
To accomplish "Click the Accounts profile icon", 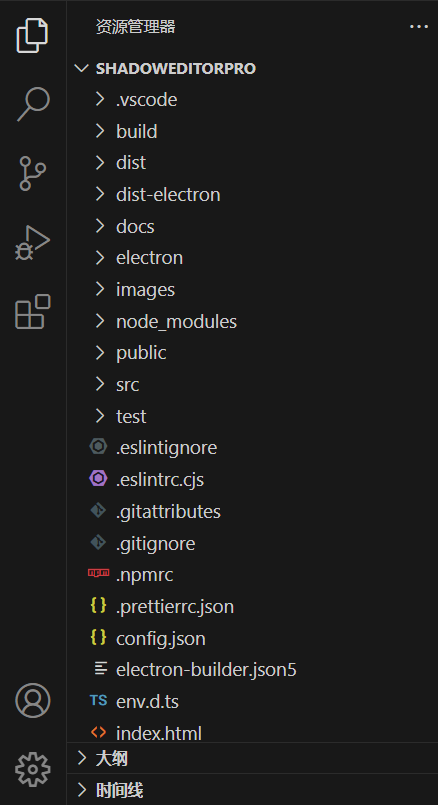I will [x=33, y=700].
